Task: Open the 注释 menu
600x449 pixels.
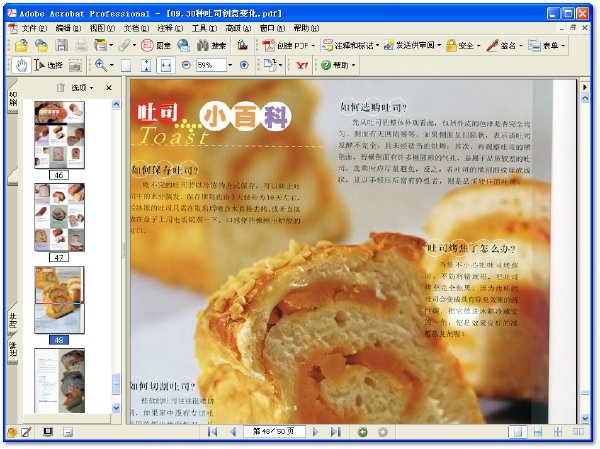Action: pyautogui.click(x=170, y=28)
